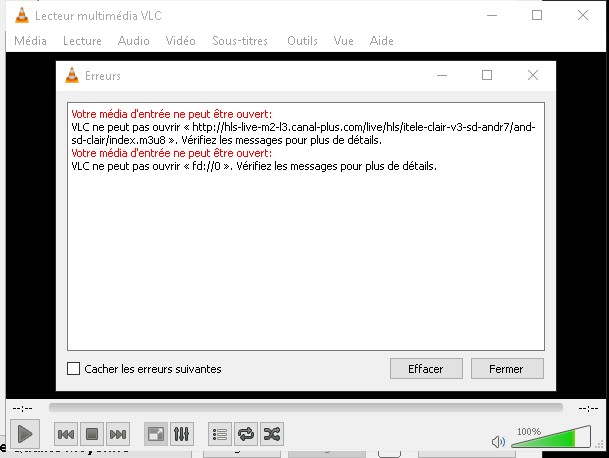The height and width of the screenshot is (458, 609).
Task: Click the next media skip button
Action: point(118,434)
